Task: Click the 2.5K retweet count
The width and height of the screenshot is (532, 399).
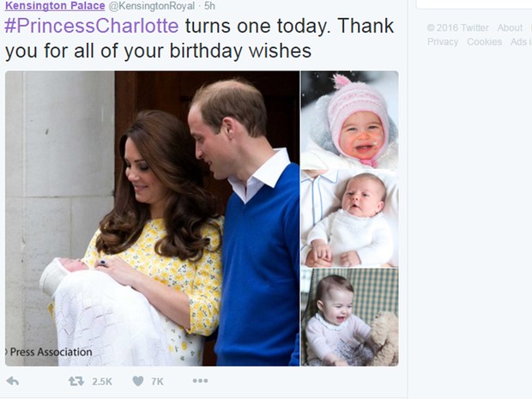Action: tap(102, 382)
